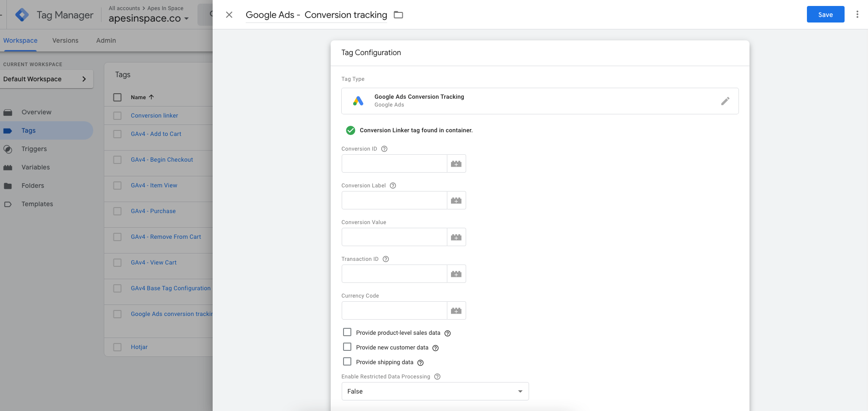Sort tags using the Name arrow icon
This screenshot has height=411, width=868.
point(151,97)
